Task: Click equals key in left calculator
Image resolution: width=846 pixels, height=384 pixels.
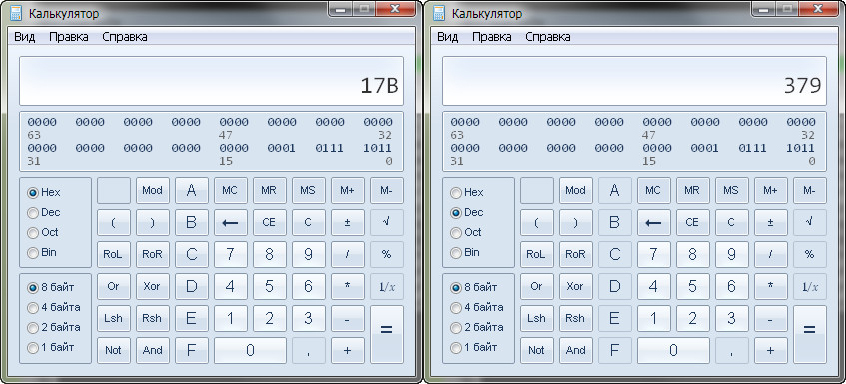Action: click(386, 334)
